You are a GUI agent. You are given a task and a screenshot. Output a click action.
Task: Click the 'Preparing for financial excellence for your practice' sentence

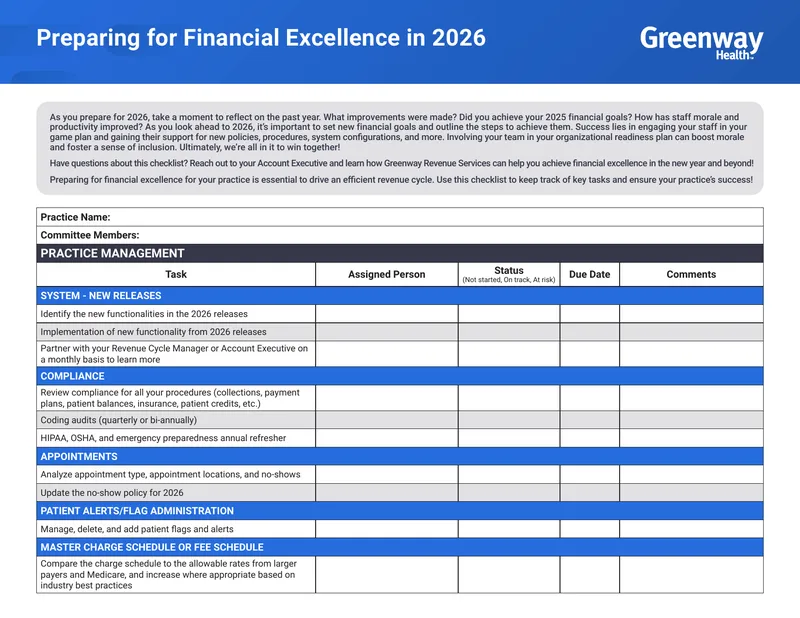click(401, 180)
